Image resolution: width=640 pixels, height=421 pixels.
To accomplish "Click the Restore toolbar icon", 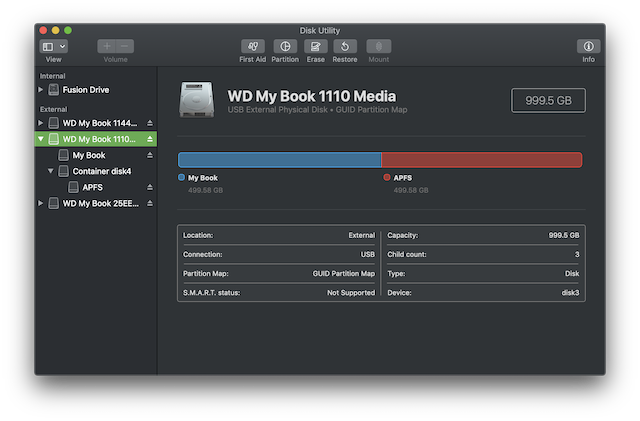I will coord(345,47).
